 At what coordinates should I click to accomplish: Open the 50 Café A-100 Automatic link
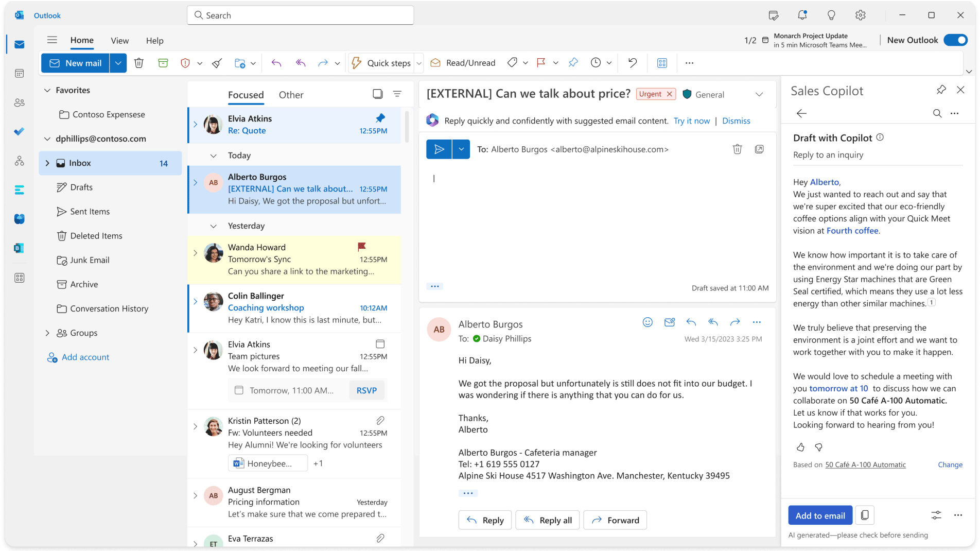(865, 464)
